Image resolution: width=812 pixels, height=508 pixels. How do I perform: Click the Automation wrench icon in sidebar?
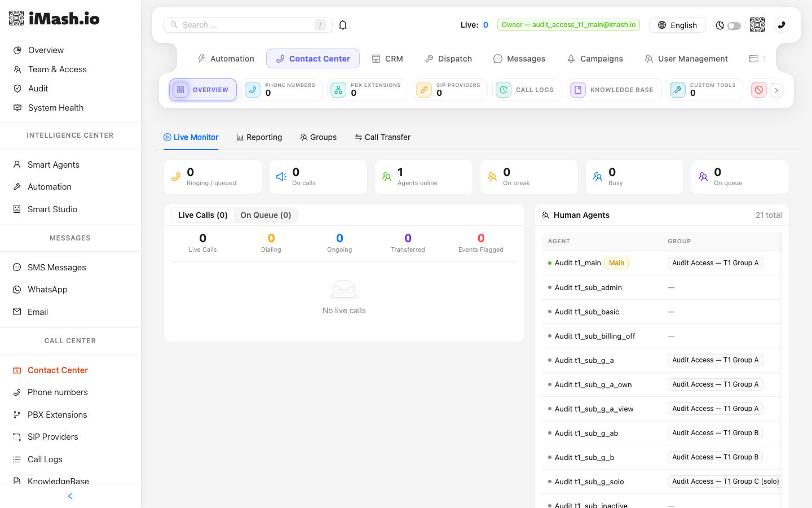tap(17, 187)
